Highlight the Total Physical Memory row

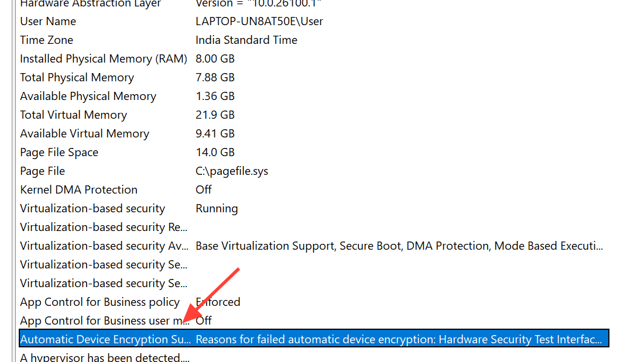(77, 78)
